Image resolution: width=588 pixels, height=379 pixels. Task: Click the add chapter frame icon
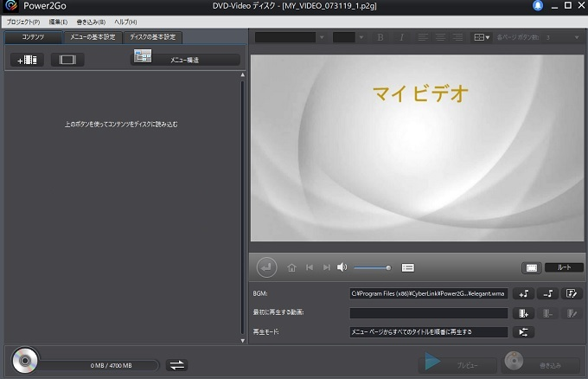[x=67, y=60]
